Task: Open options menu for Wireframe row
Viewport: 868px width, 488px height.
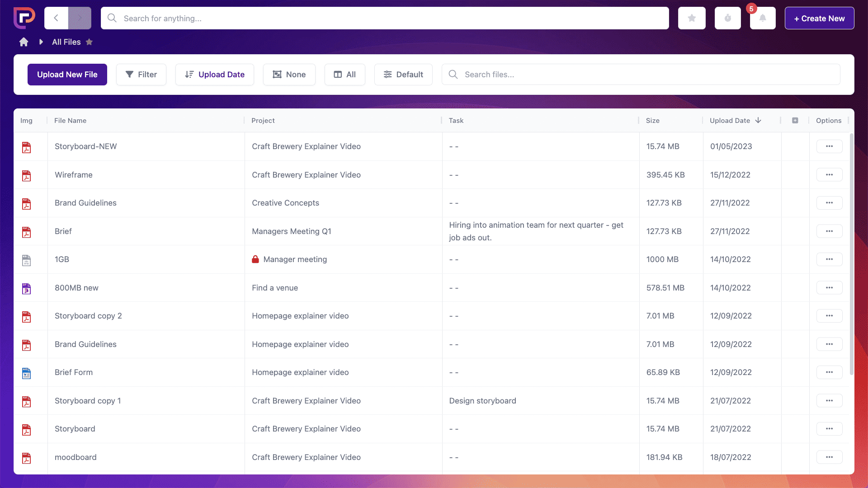Action: coord(829,175)
